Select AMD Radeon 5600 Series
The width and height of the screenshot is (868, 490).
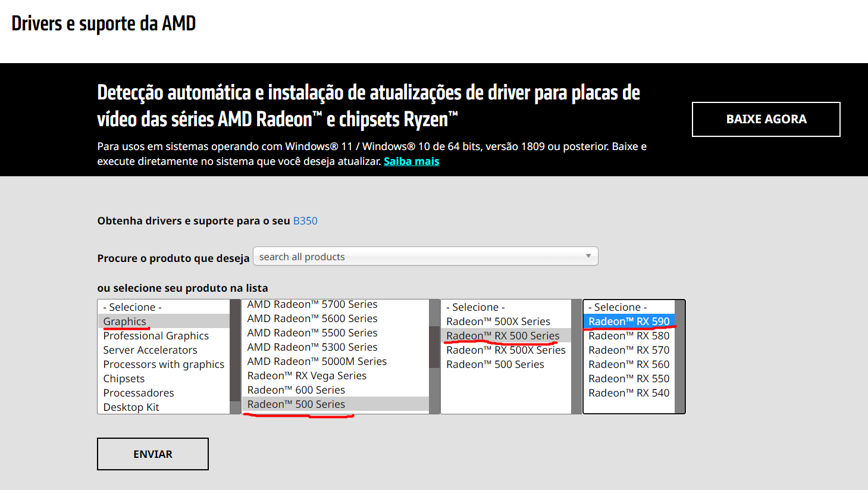[336, 319]
